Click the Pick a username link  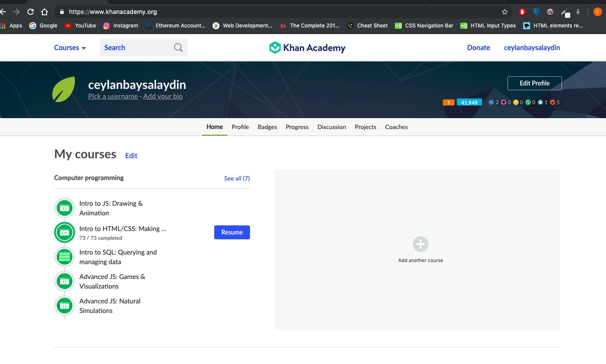(113, 96)
